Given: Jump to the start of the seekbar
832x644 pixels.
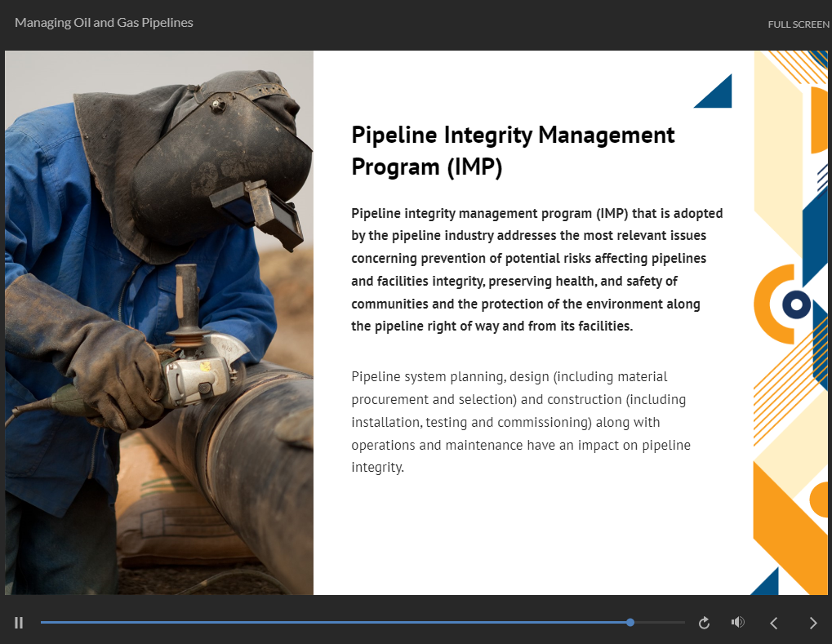Looking at the screenshot, I should [x=42, y=622].
